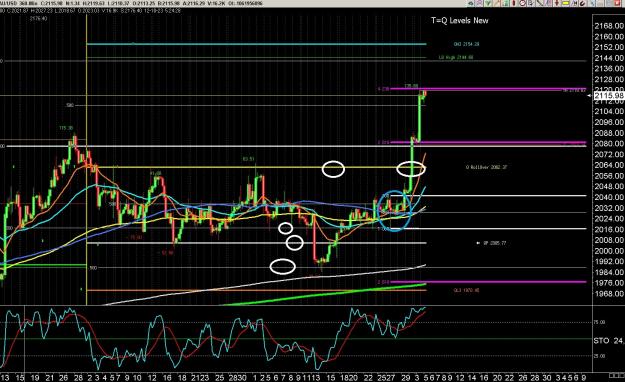Image resolution: width=625 pixels, height=382 pixels.
Task: Click the second data line with OHLC values
Action: click(x=90, y=10)
